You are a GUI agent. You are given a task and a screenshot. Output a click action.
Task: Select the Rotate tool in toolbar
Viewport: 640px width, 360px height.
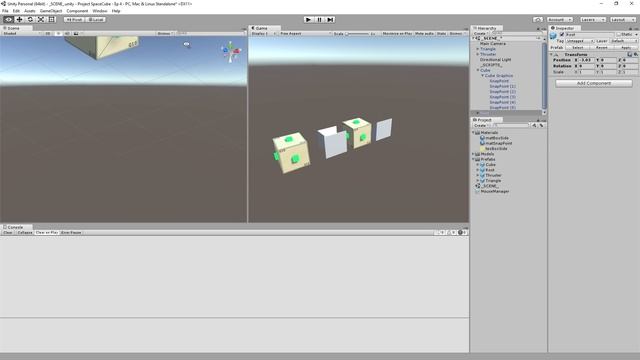pyautogui.click(x=30, y=20)
